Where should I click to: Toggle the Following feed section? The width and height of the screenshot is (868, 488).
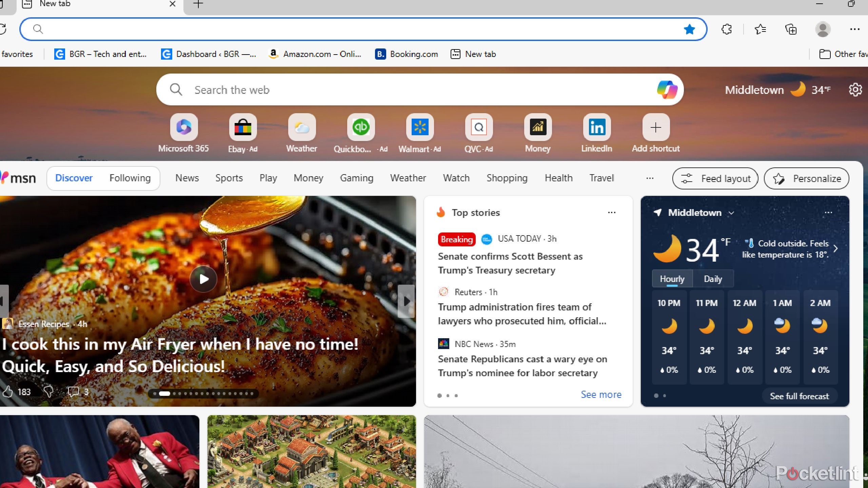point(130,178)
